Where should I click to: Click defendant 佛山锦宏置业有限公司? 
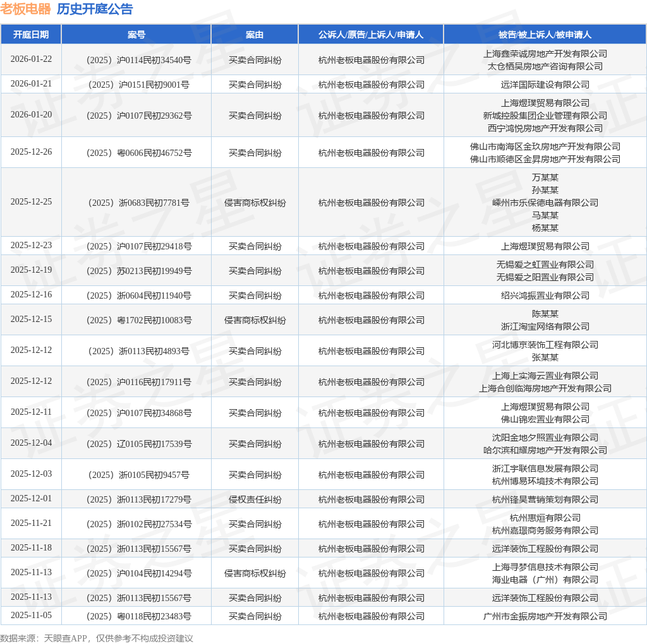tap(545, 419)
